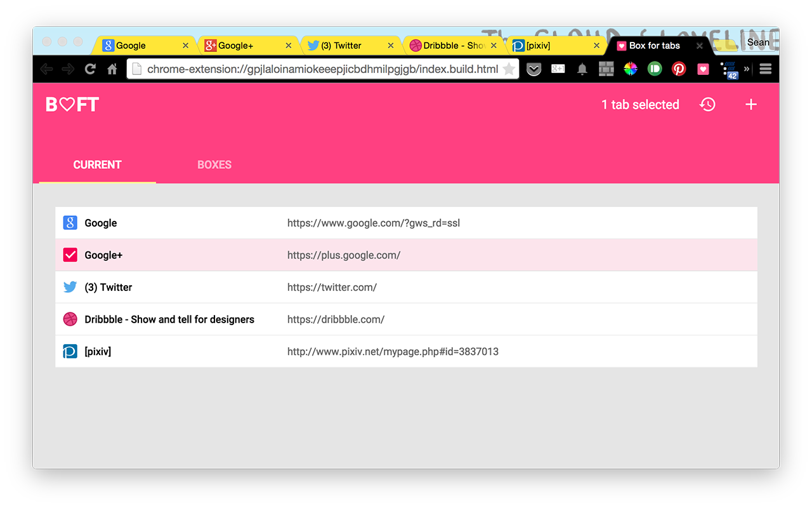Expand hidden extensions double chevron

coord(747,69)
